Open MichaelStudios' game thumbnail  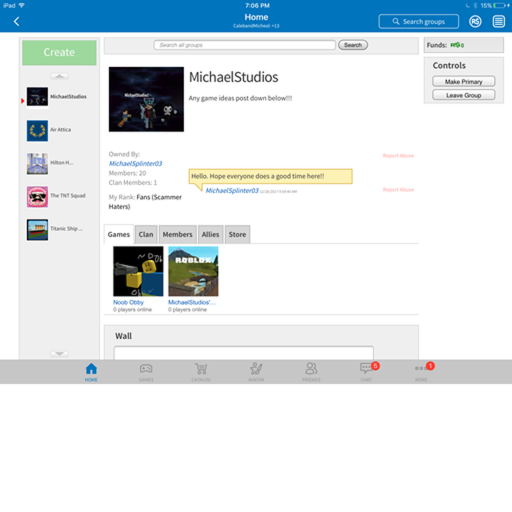click(193, 271)
